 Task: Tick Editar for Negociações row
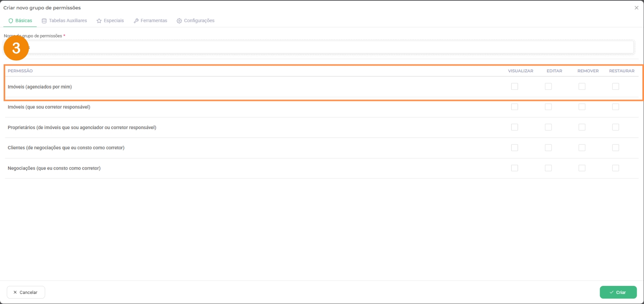coord(548,168)
